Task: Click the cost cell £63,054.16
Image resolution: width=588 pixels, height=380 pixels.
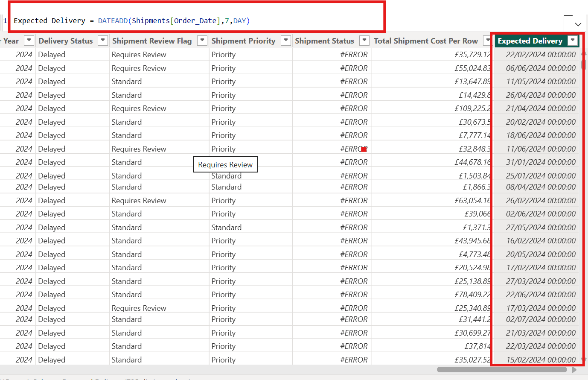Action: (x=472, y=200)
